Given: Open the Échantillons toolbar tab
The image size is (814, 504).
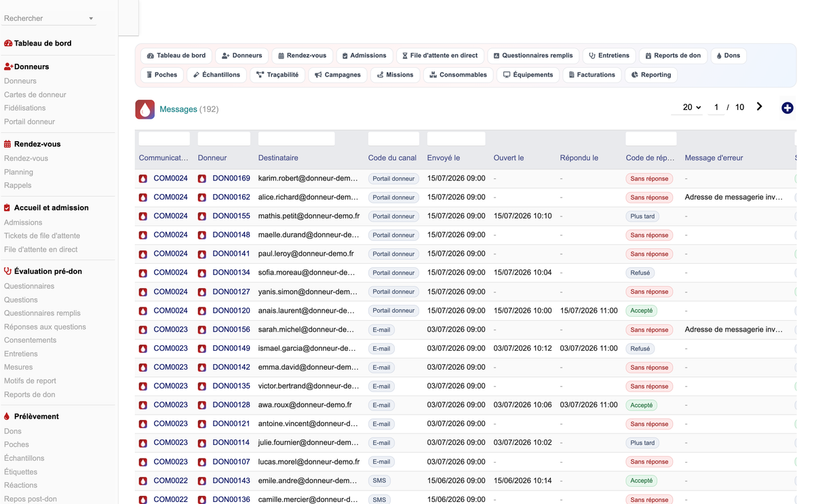Looking at the screenshot, I should coord(216,75).
